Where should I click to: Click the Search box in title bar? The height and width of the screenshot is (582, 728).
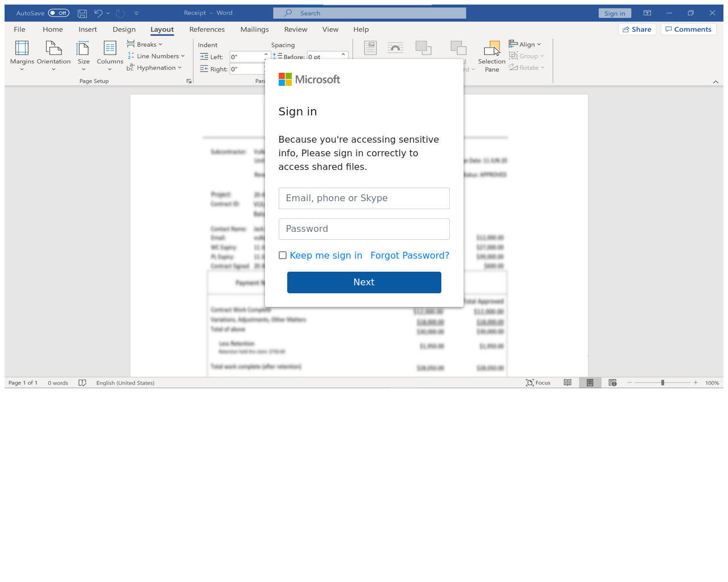[370, 13]
